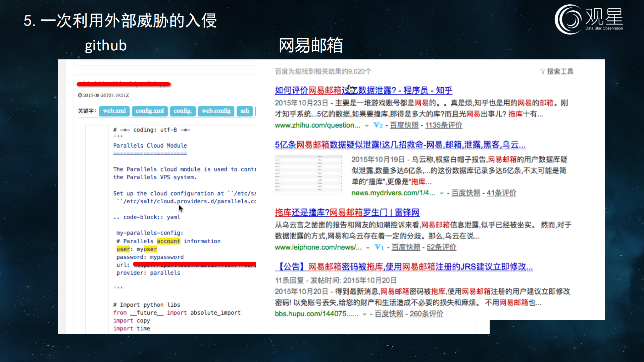The image size is (644, 362).
Task: Click the V1 badge beside leiphone.com URL
Action: (x=379, y=247)
